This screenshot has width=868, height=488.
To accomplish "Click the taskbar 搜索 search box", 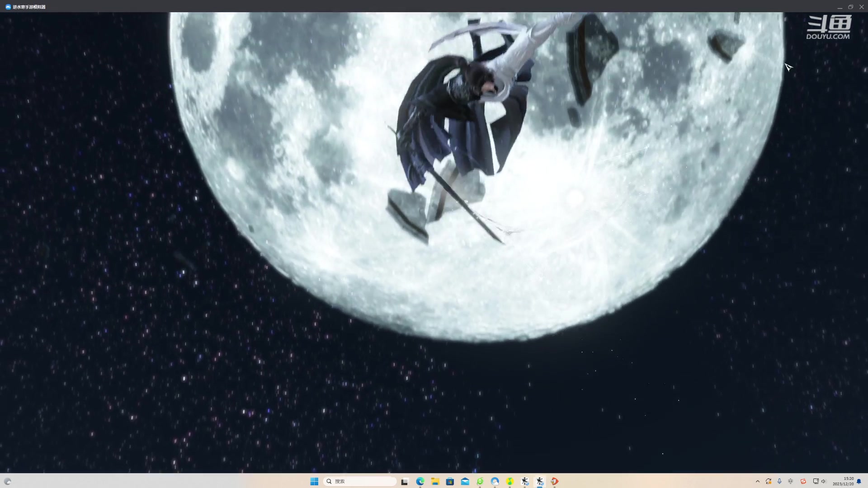I will click(x=360, y=481).
